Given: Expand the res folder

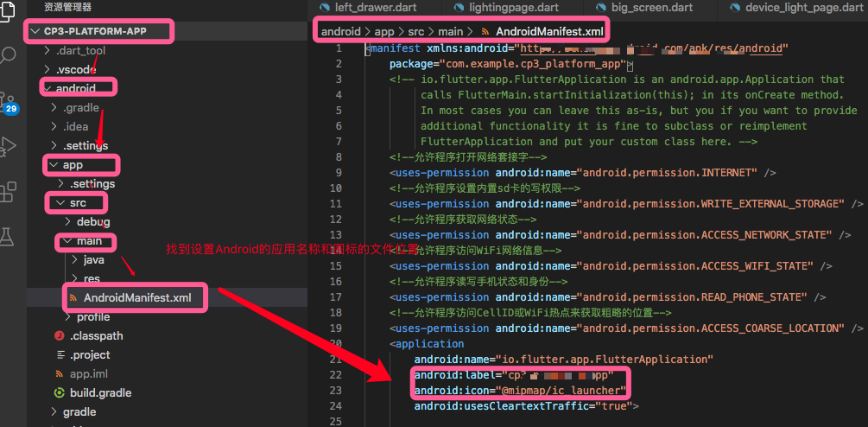Looking at the screenshot, I should point(92,278).
